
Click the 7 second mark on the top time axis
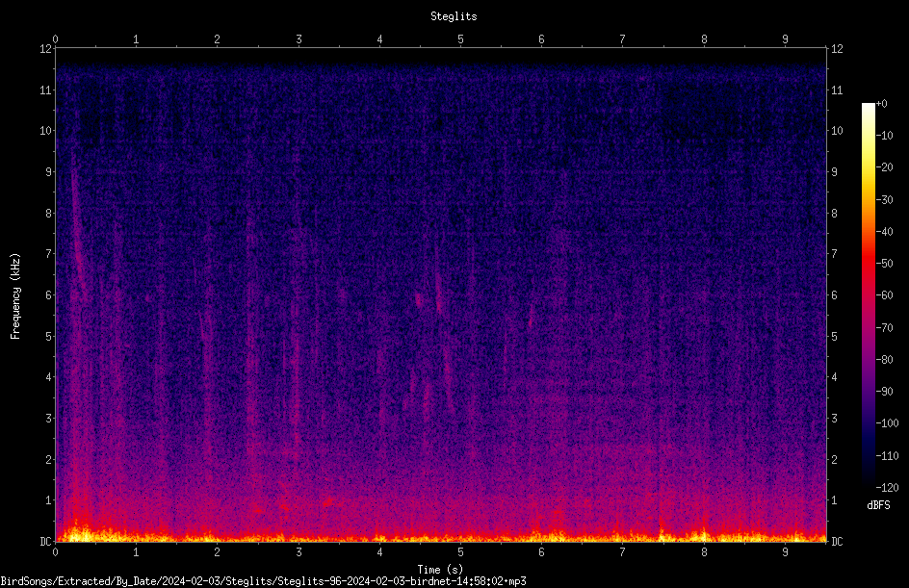(x=623, y=39)
